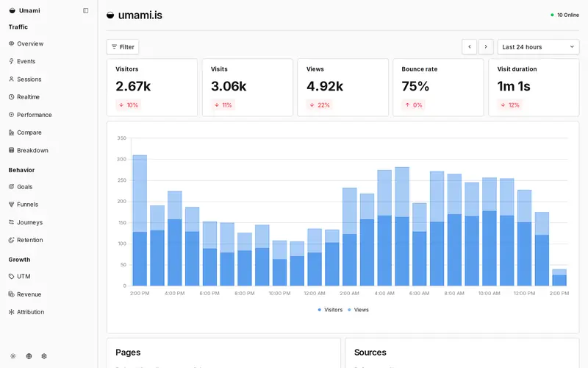Click the Retention icon
The height and width of the screenshot is (368, 588).
pos(11,240)
